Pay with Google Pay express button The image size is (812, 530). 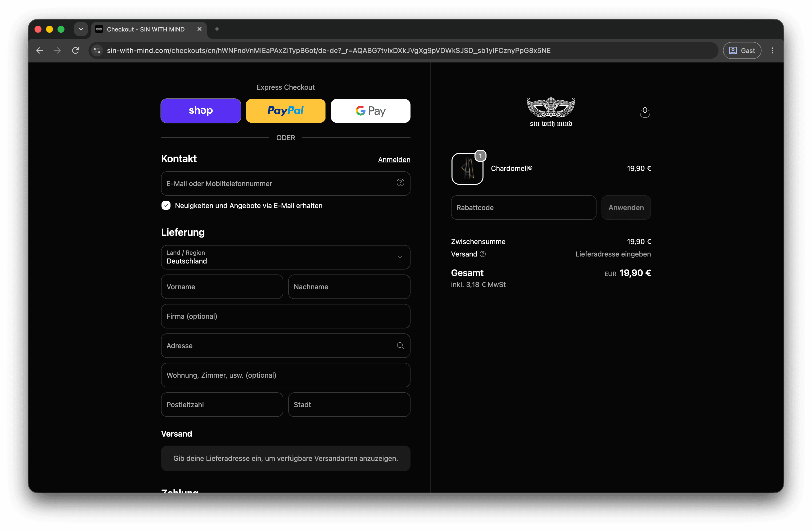coord(370,111)
